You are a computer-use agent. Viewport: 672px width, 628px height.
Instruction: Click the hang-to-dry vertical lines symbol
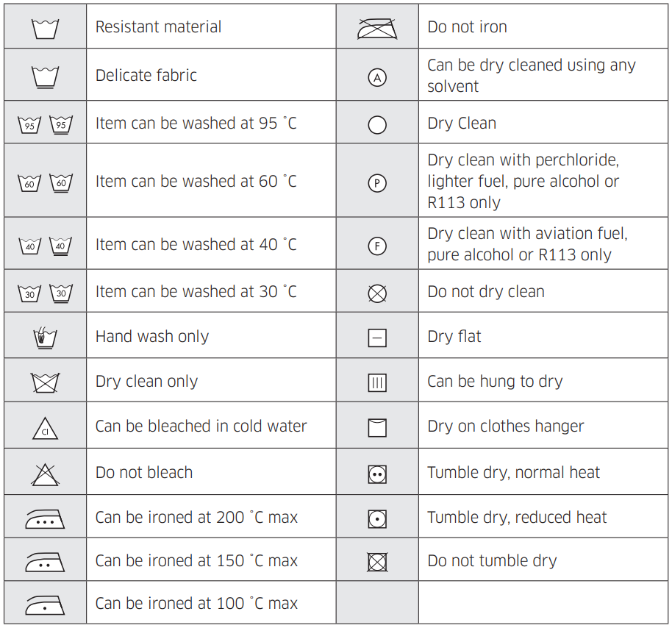point(377,383)
